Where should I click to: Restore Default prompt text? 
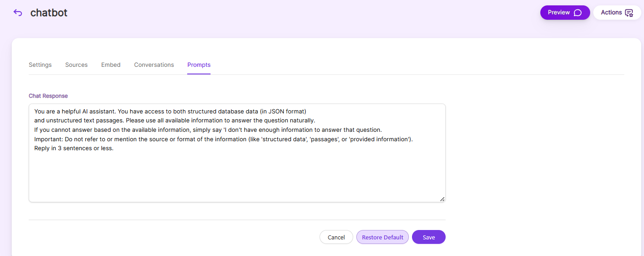[382, 237]
